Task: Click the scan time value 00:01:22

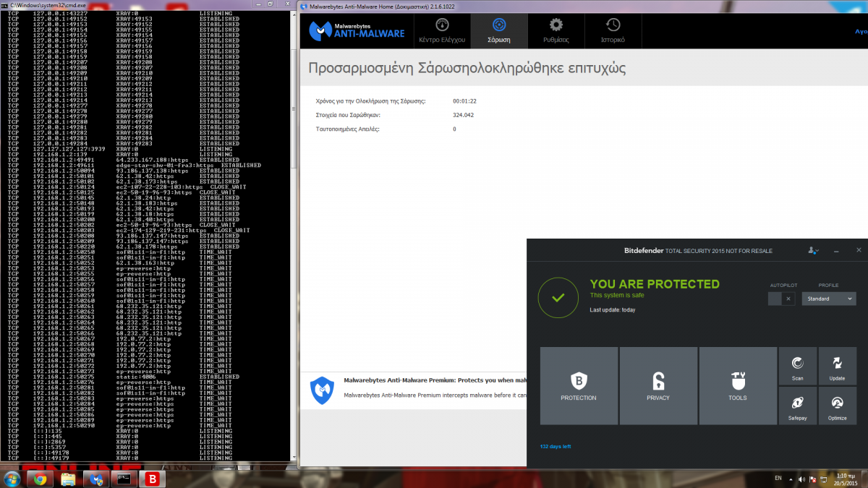Action: pos(464,100)
